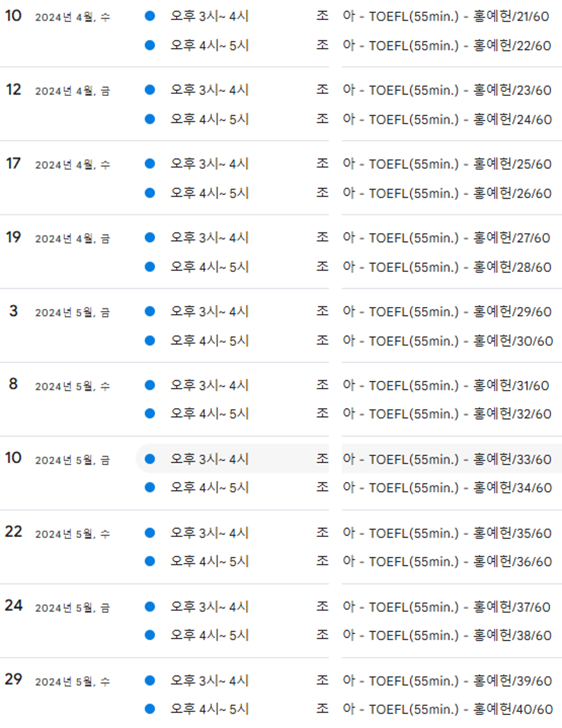
Task: Select day number 10 of May 2024
Action: pos(14,458)
